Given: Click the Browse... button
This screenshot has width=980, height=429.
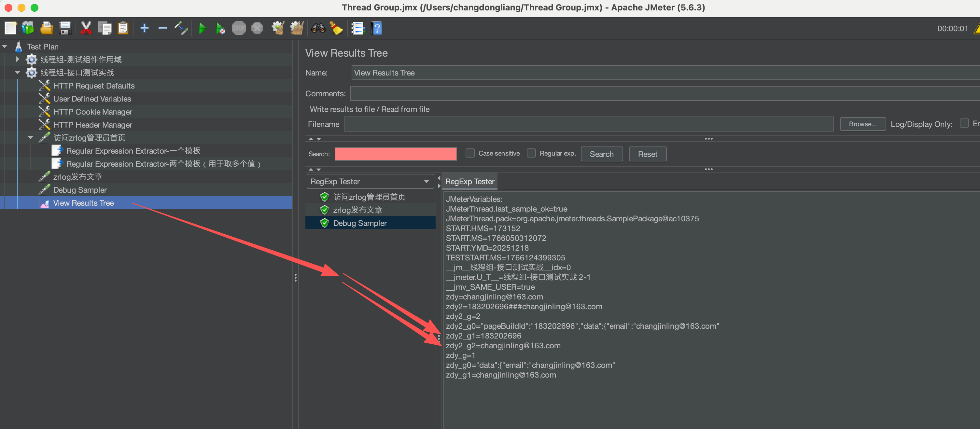Looking at the screenshot, I should coord(862,124).
